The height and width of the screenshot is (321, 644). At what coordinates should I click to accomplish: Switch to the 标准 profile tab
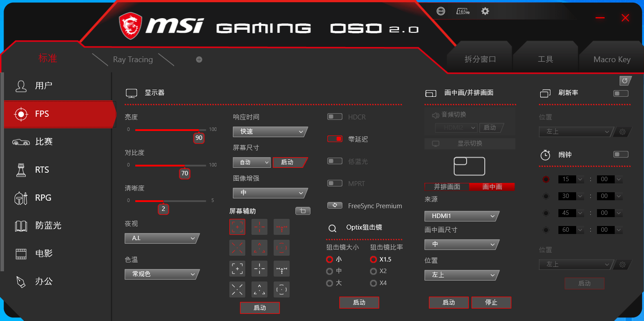47,58
